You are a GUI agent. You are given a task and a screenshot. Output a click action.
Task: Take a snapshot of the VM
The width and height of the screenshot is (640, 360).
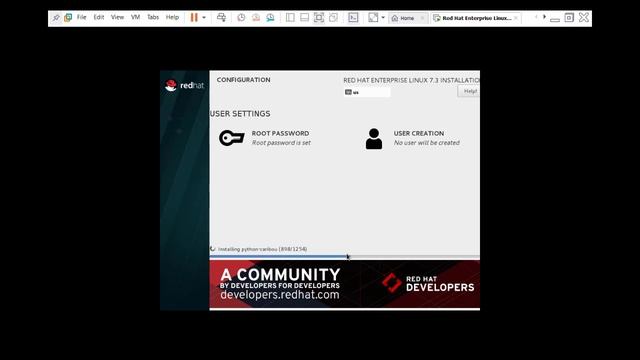coord(241,18)
